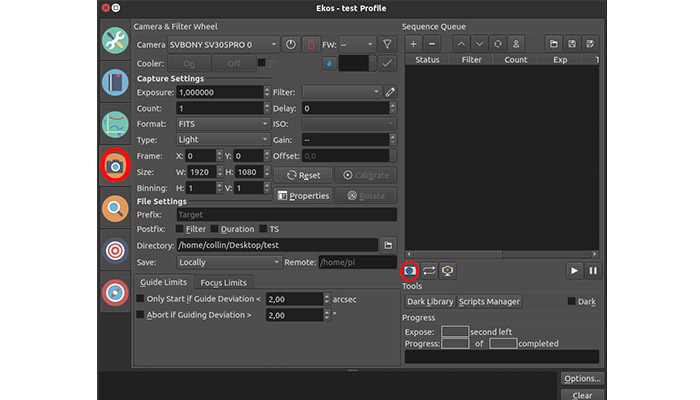The width and height of the screenshot is (700, 400).
Task: Open the Save Locally dropdown
Action: click(222, 262)
